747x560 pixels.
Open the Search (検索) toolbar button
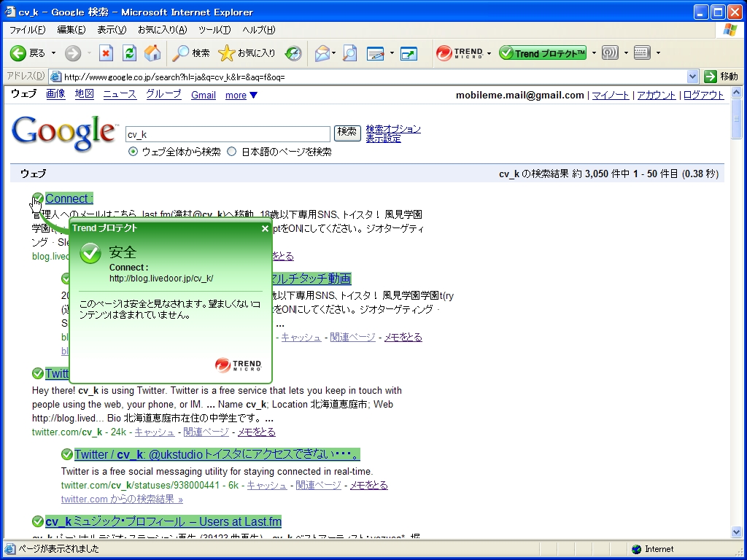pyautogui.click(x=190, y=52)
